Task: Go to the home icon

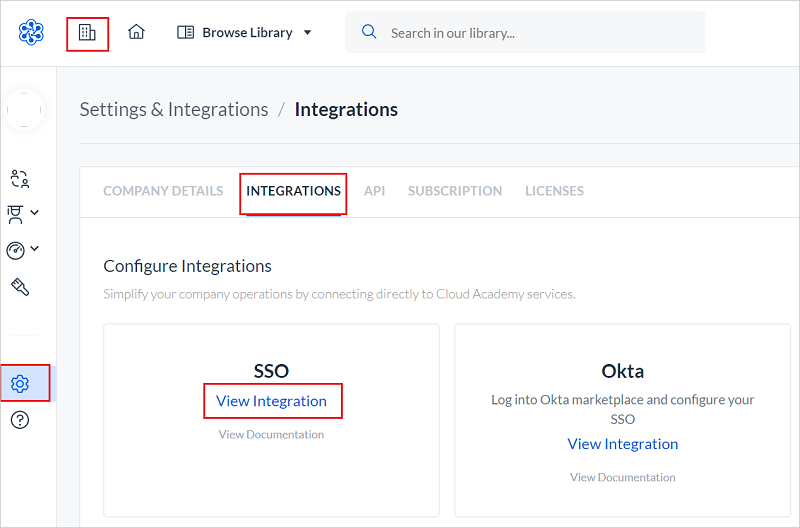Action: tap(136, 32)
